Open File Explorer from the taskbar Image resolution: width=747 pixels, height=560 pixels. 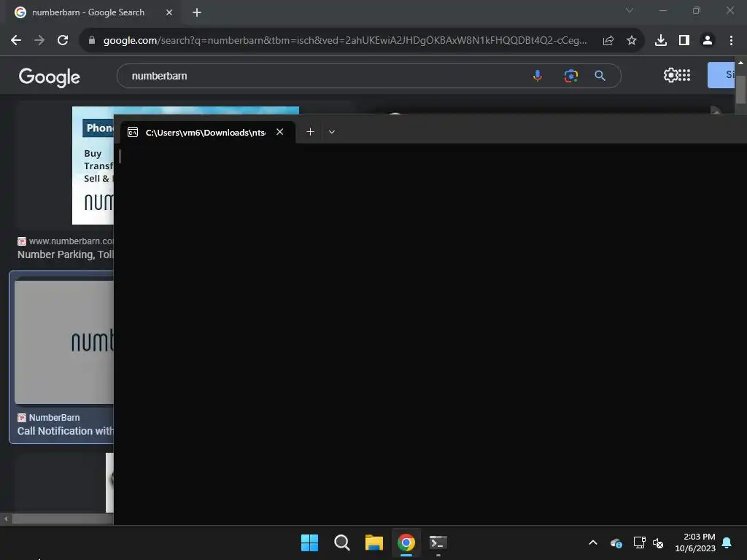click(374, 542)
